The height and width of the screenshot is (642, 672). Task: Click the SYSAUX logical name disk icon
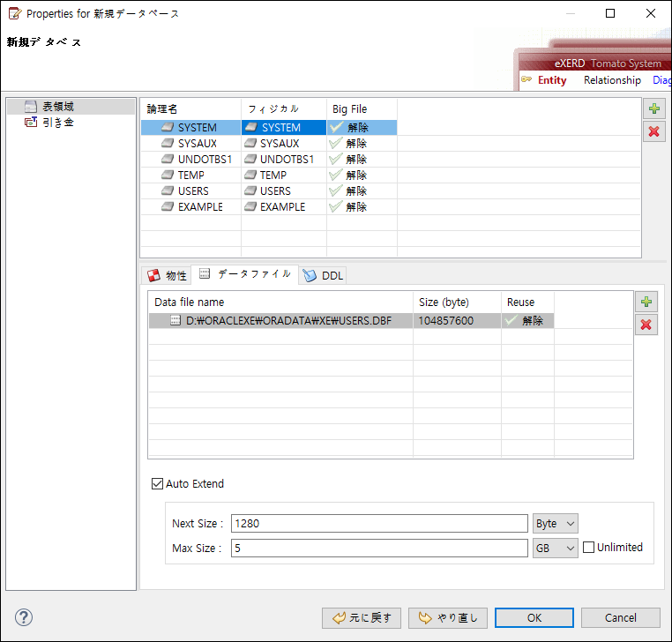(x=168, y=143)
